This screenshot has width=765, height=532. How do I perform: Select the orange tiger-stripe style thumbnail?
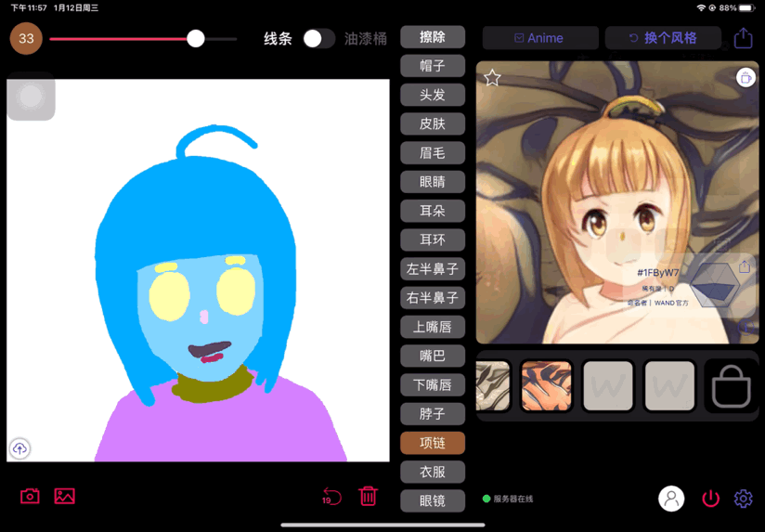click(x=546, y=386)
